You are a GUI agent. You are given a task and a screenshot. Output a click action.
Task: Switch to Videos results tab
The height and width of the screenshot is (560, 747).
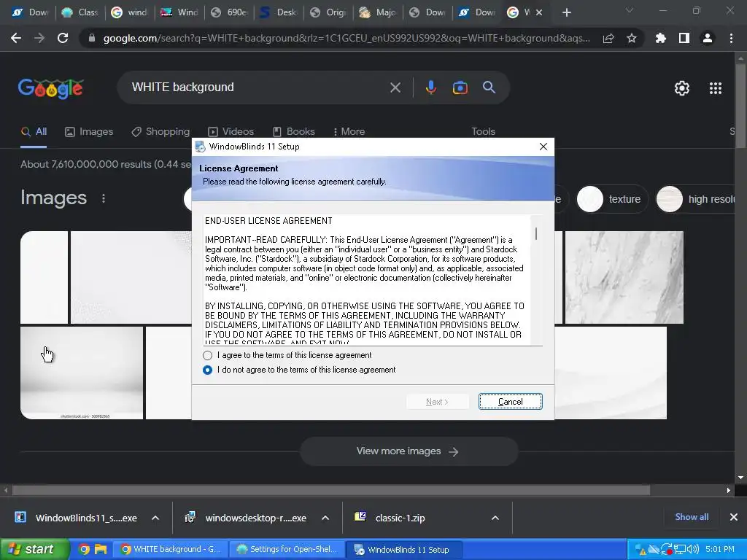click(x=231, y=131)
